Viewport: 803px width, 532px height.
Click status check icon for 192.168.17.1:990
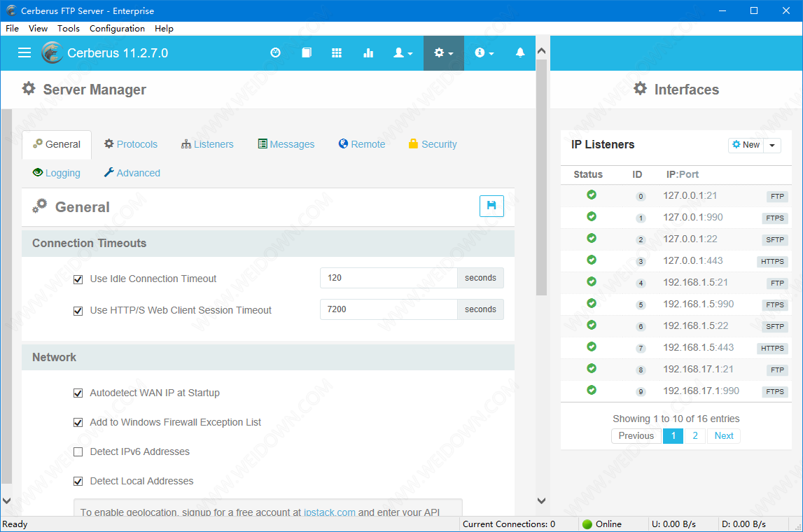592,390
